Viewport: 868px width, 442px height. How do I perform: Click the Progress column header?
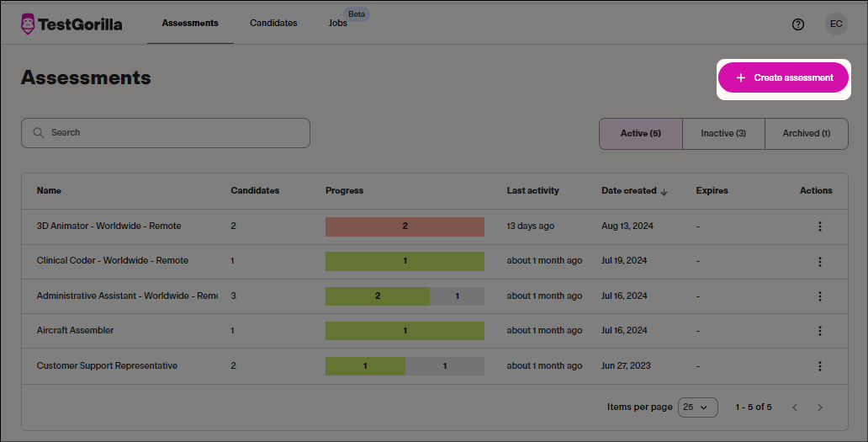click(344, 190)
